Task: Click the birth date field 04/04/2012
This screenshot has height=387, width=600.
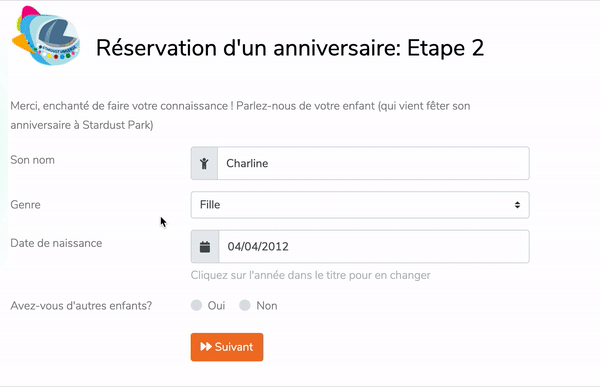Action: tap(374, 247)
